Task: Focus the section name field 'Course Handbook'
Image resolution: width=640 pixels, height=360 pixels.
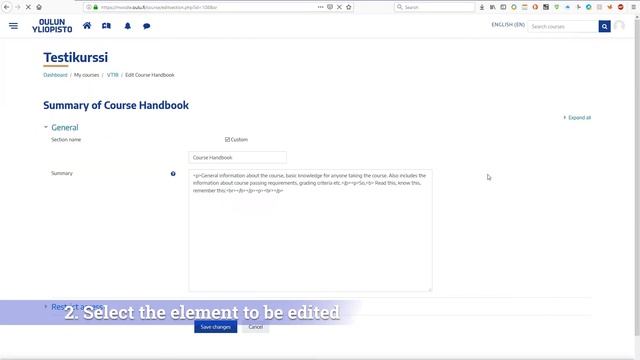Action: (x=238, y=158)
